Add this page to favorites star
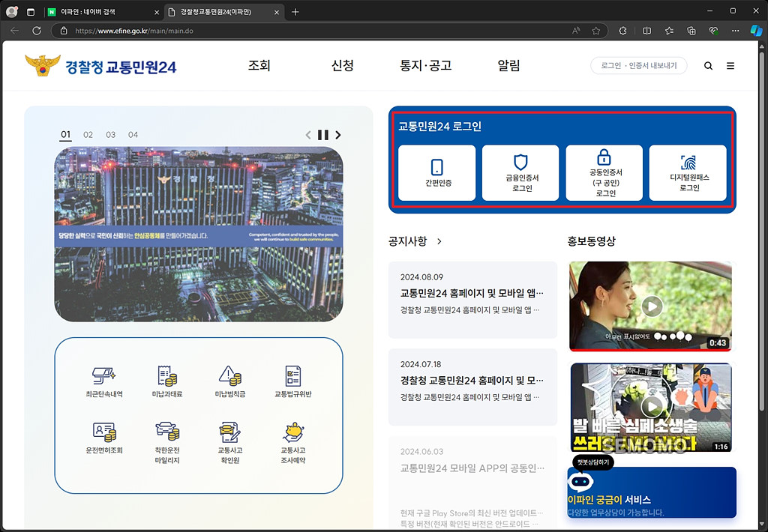The width and height of the screenshot is (768, 532). tap(596, 31)
